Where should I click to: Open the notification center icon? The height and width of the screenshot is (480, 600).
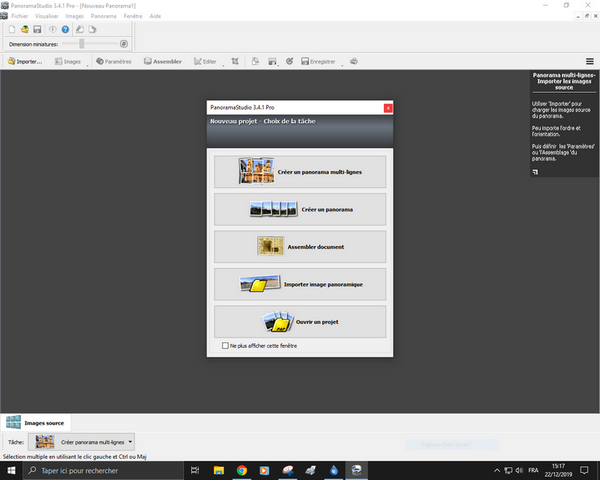584,470
